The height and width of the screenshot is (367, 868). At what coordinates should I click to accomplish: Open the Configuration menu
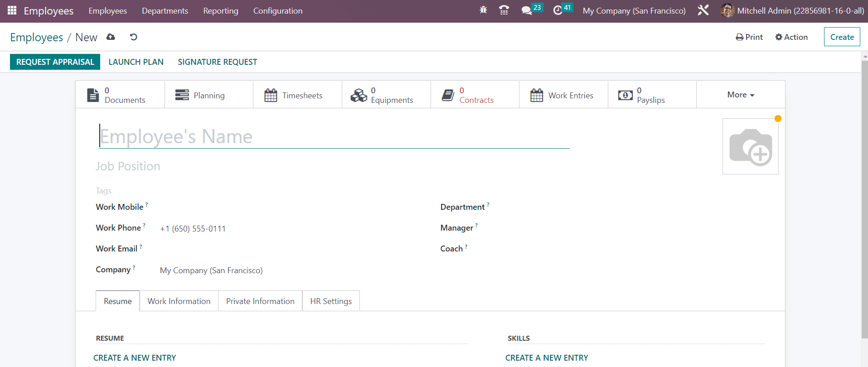click(x=277, y=11)
